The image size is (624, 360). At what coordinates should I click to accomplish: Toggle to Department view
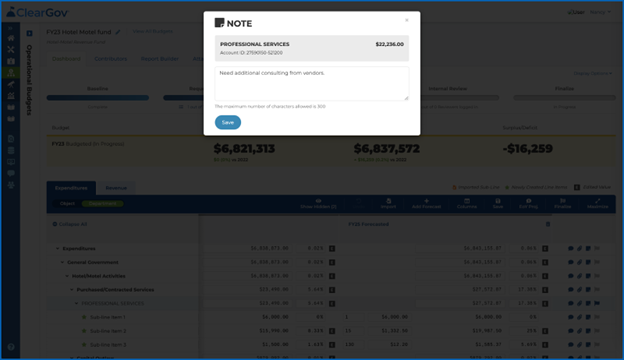coord(102,203)
